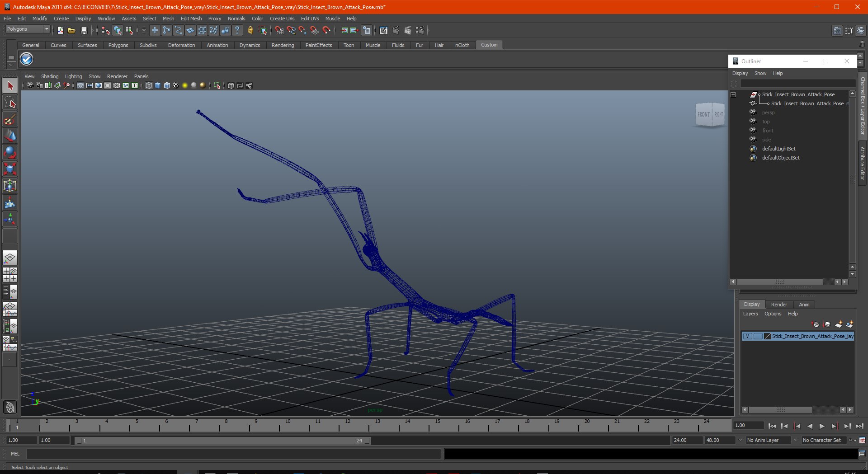Toggle smooth shade all cube icon
868x474 pixels.
click(158, 85)
